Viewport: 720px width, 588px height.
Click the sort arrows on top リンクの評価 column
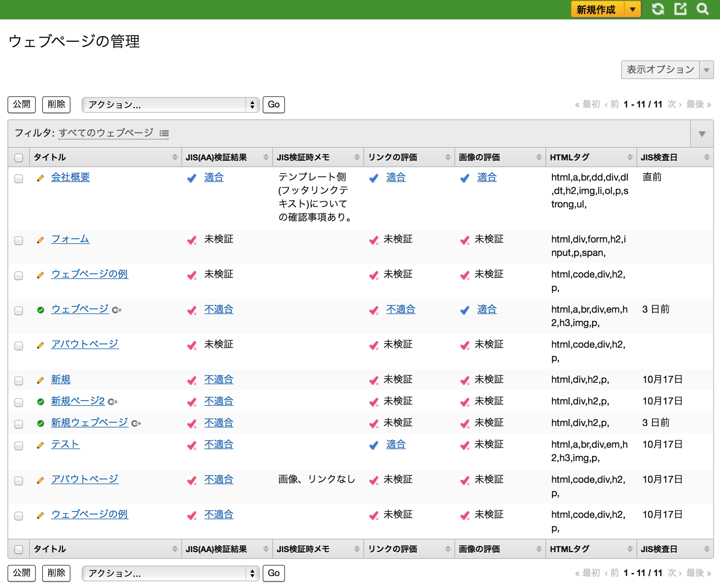coord(448,157)
